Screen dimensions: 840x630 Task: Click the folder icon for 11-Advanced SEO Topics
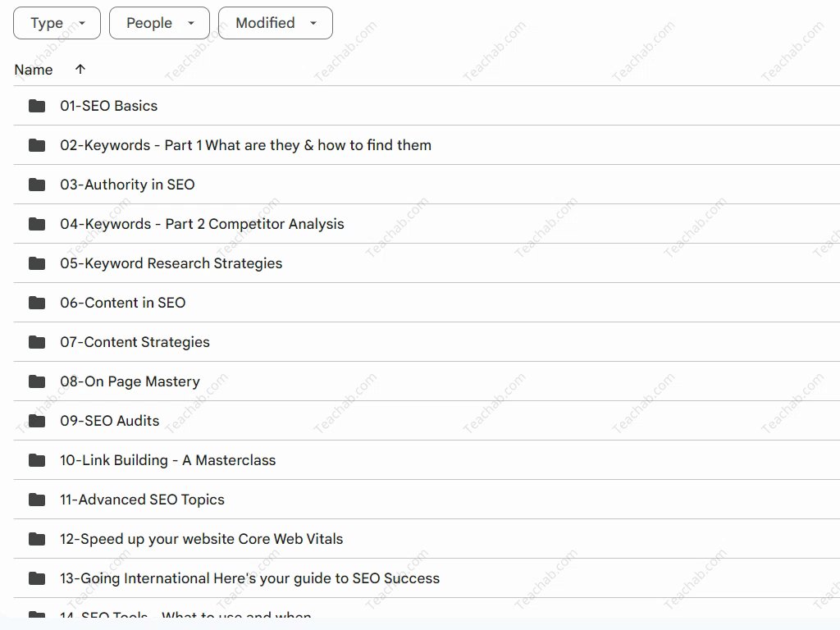[37, 500]
